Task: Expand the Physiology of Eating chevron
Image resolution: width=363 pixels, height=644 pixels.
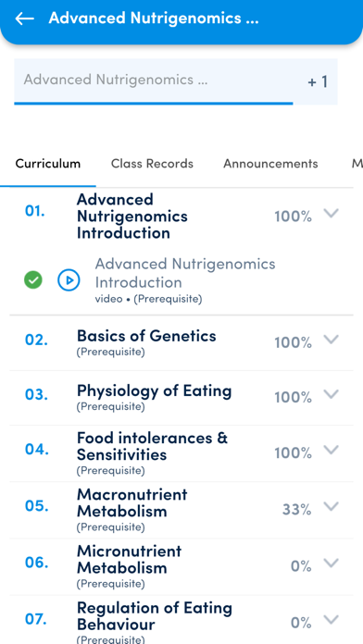Action: [331, 394]
